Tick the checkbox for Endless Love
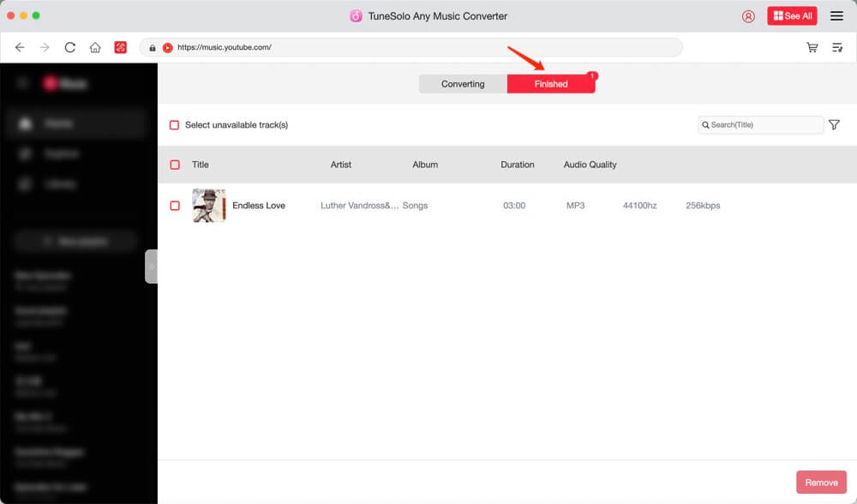 tap(175, 206)
